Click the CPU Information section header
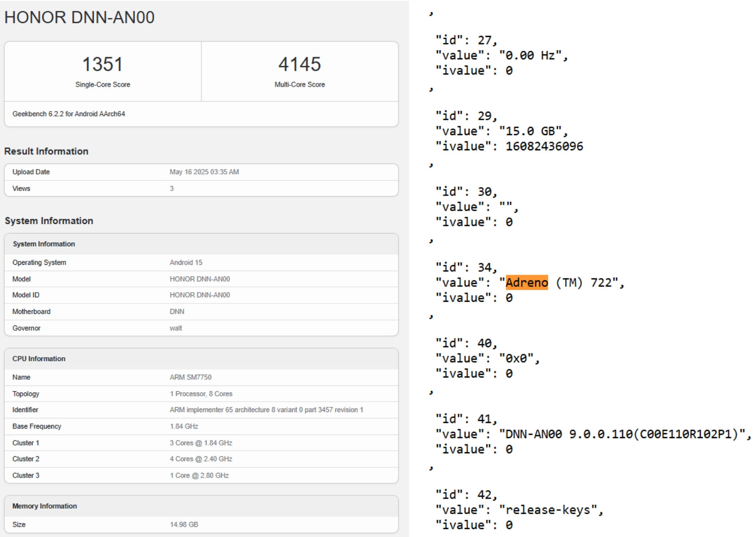 pyautogui.click(x=201, y=359)
